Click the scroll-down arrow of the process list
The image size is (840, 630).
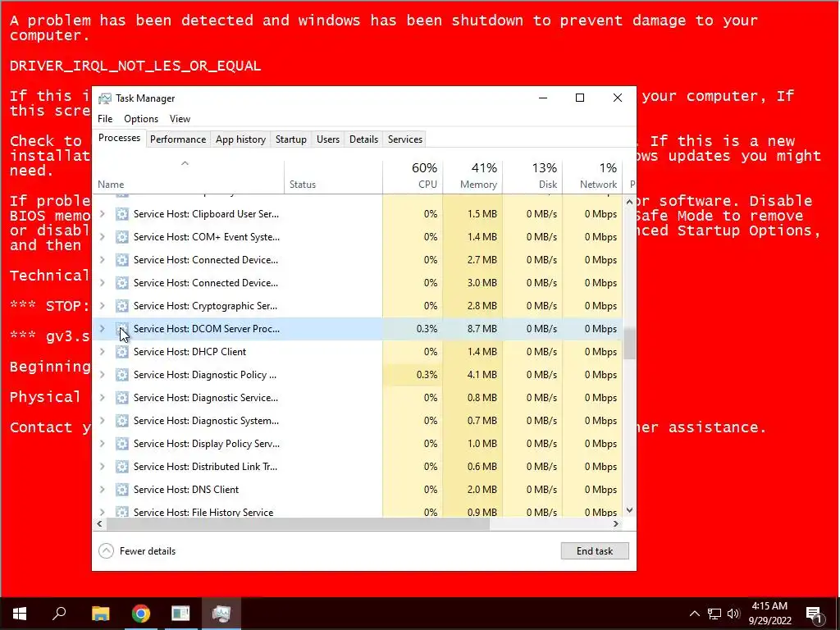pos(629,510)
